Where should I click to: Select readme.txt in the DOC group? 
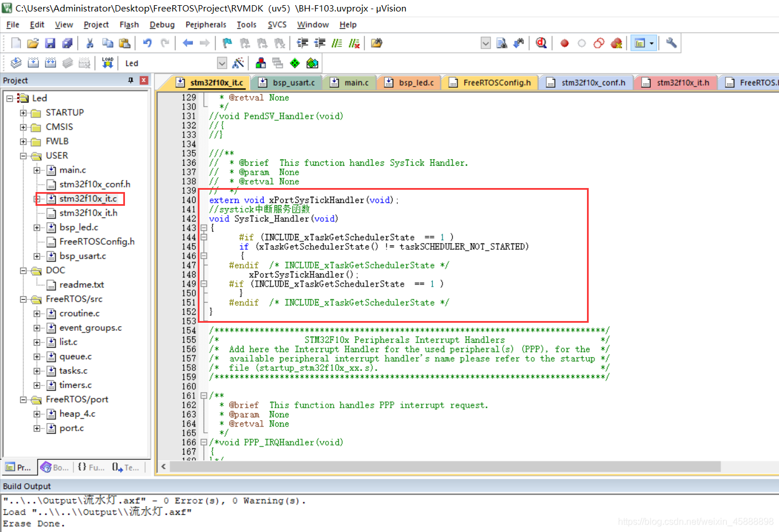pyautogui.click(x=81, y=285)
